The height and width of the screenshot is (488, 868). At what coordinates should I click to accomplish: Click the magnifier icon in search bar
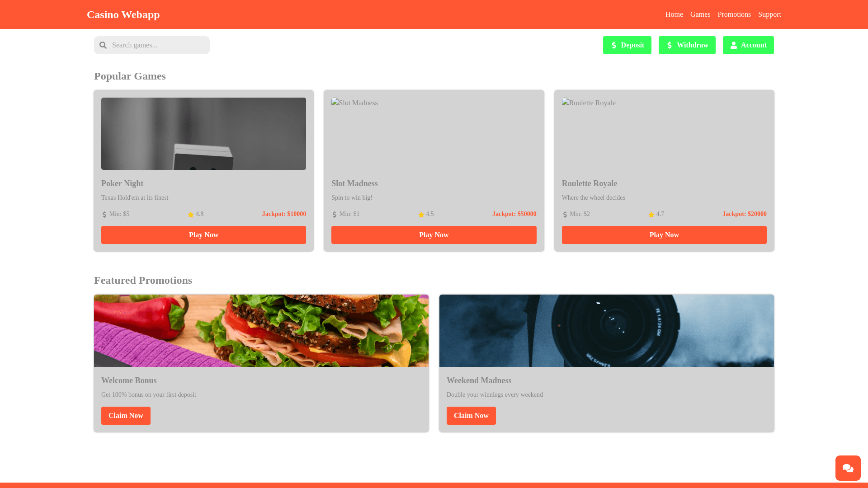click(103, 45)
